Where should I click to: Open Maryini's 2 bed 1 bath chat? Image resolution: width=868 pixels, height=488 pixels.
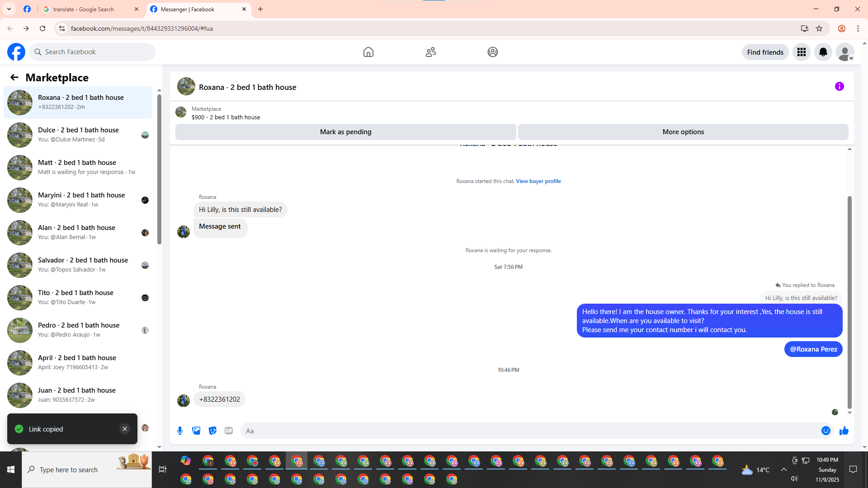tap(78, 200)
